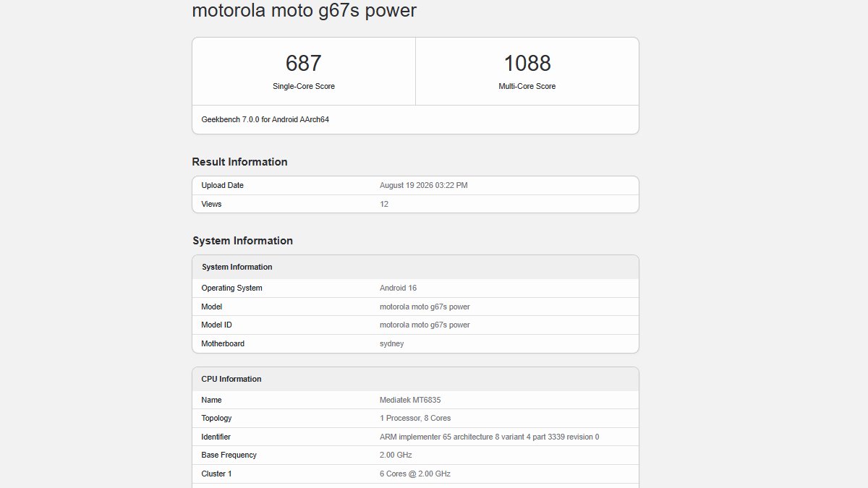Click the Single-Core Score label
868x488 pixels.
point(304,86)
